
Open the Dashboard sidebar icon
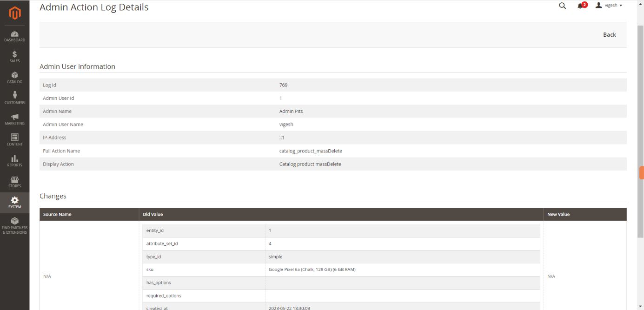pyautogui.click(x=14, y=36)
